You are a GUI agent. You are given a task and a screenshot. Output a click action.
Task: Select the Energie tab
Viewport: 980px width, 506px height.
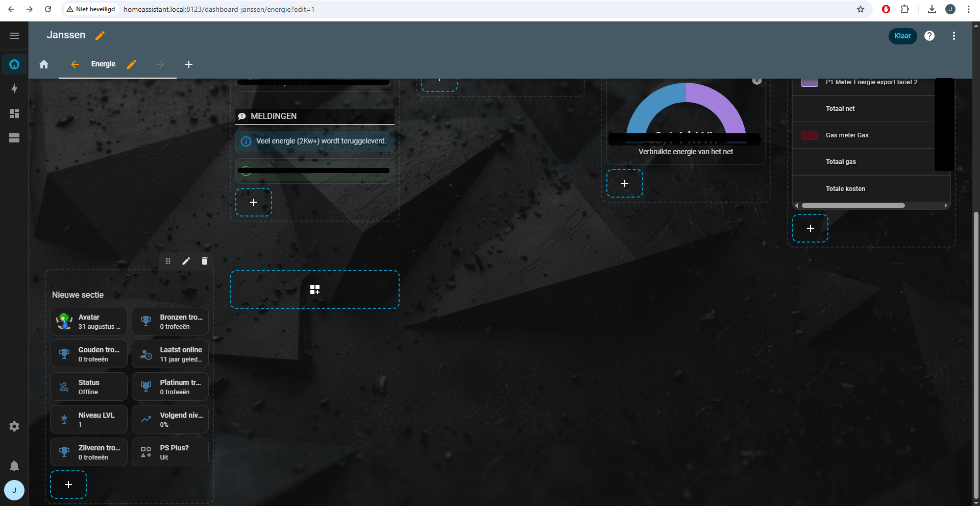[103, 64]
